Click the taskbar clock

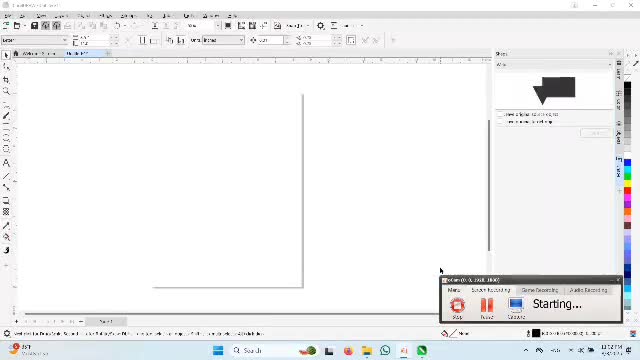[611, 350]
